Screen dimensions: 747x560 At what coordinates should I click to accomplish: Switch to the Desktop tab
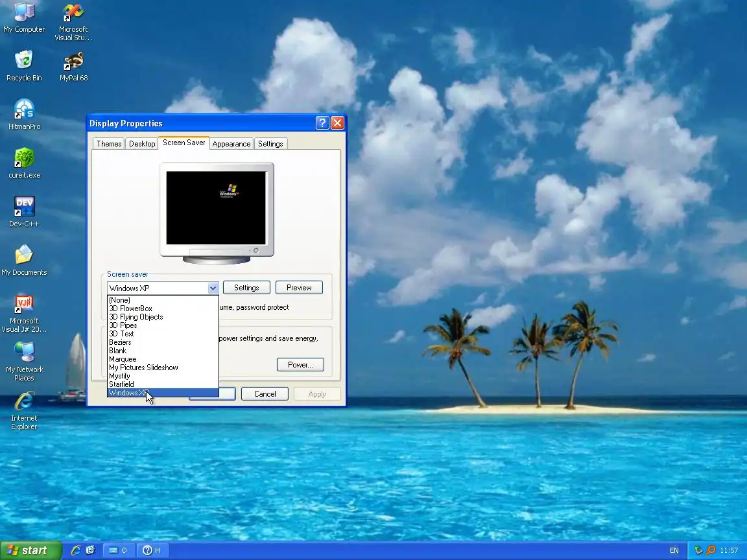click(x=142, y=144)
